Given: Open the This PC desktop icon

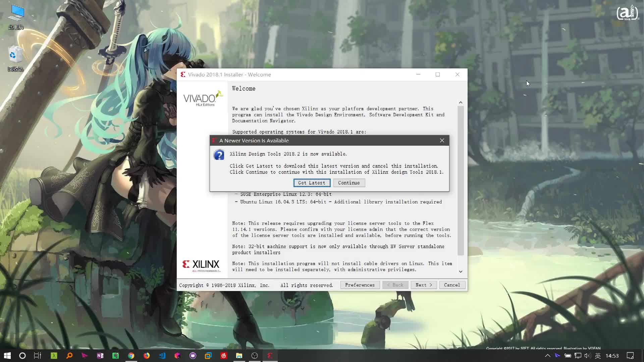Looking at the screenshot, I should tap(16, 17).
